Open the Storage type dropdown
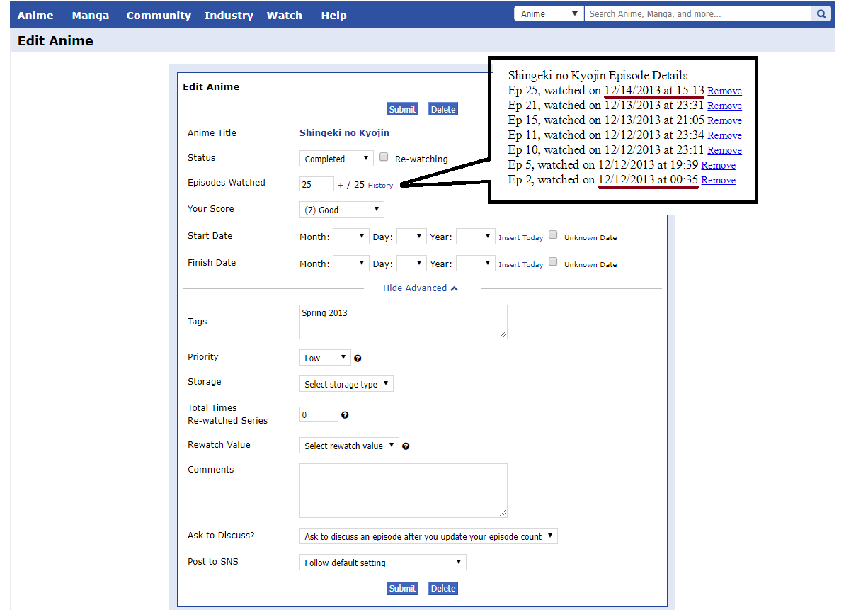Screen dimensions: 868x610 [x=346, y=384]
